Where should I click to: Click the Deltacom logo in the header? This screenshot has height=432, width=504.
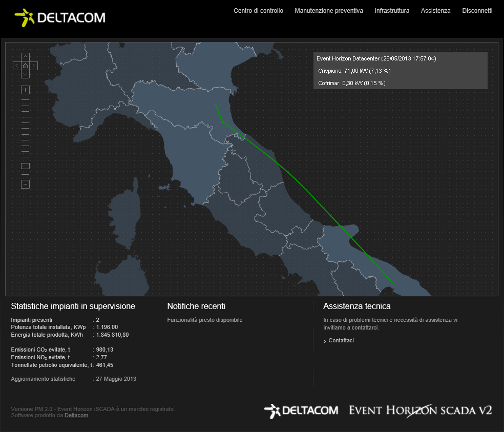pyautogui.click(x=60, y=18)
